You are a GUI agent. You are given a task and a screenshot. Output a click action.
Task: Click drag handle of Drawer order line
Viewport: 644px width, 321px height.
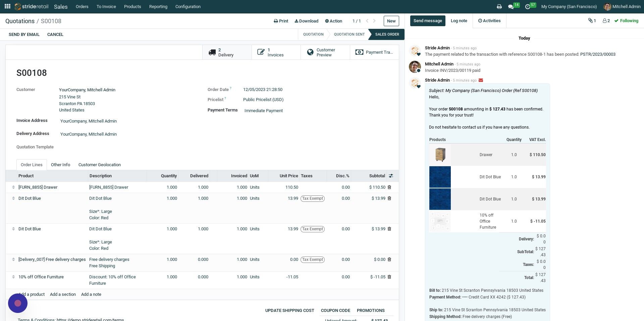pos(13,187)
